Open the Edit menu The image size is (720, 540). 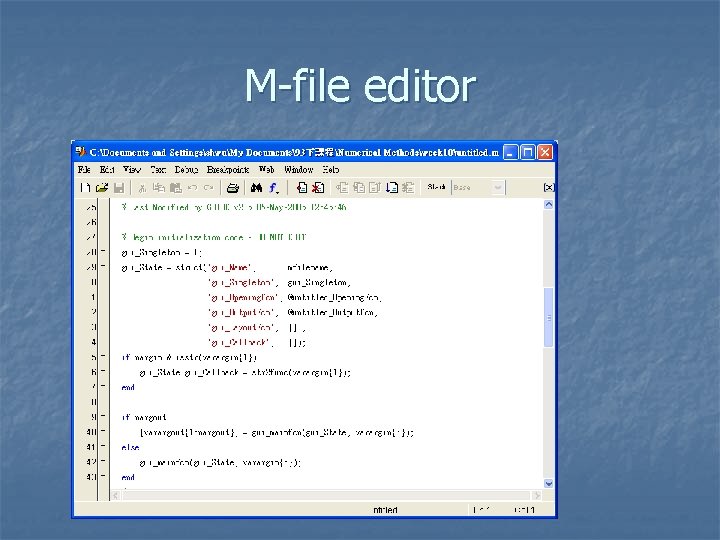107,169
